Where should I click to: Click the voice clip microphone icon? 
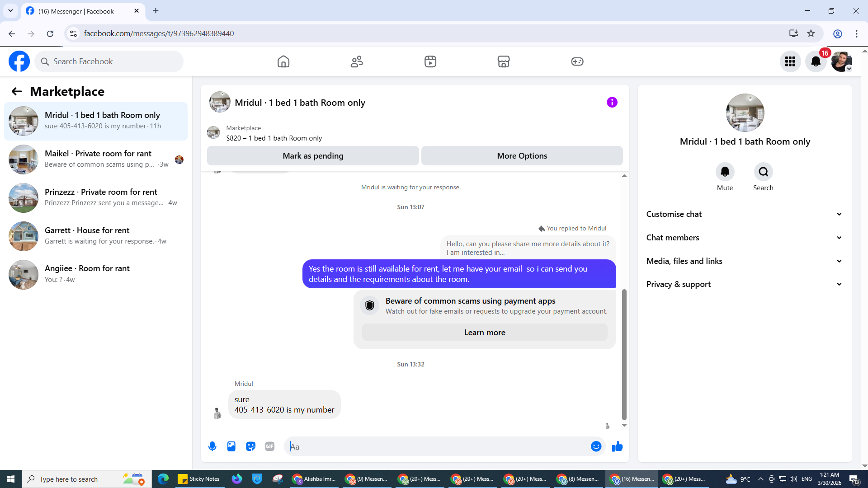click(212, 446)
